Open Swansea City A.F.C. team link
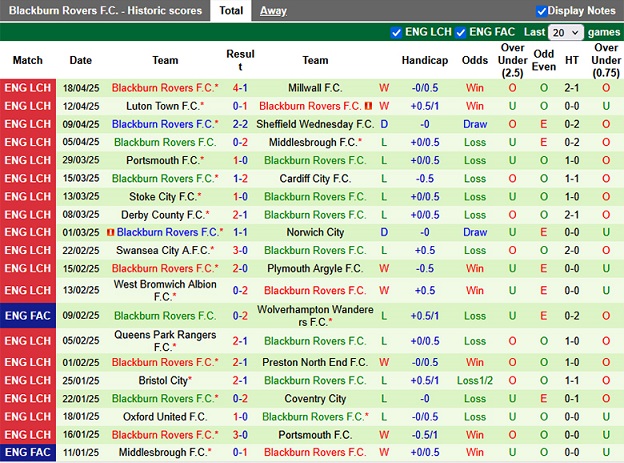 click(x=165, y=250)
